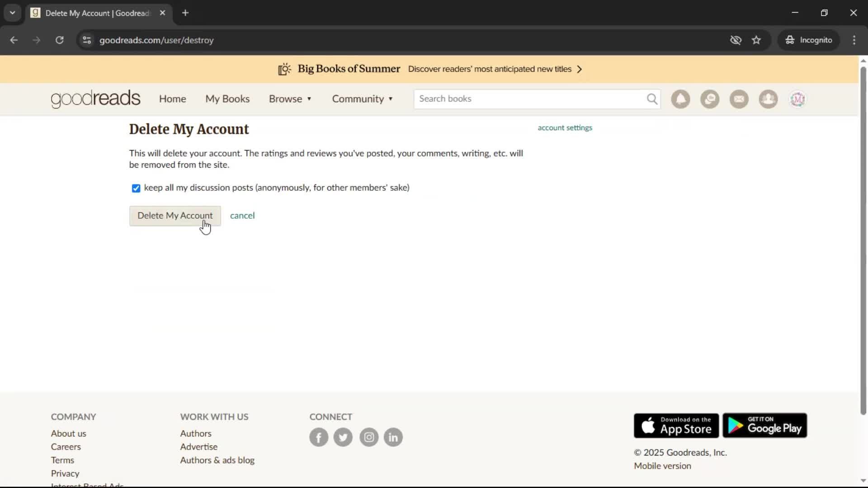The height and width of the screenshot is (488, 868).
Task: Open the Terms footer link
Action: [62, 460]
